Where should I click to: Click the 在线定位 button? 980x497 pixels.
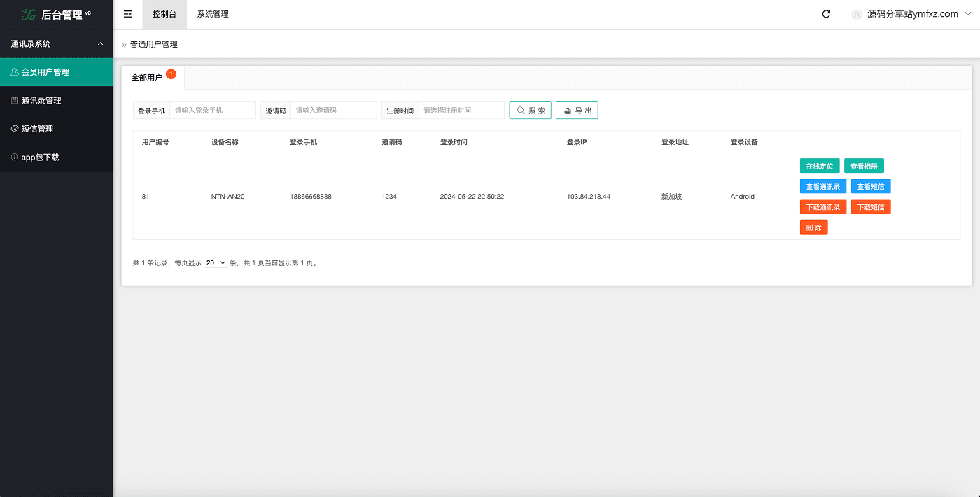[820, 166]
